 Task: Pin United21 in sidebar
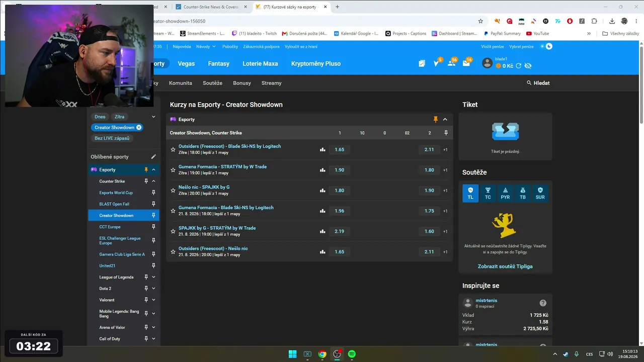coord(153,265)
